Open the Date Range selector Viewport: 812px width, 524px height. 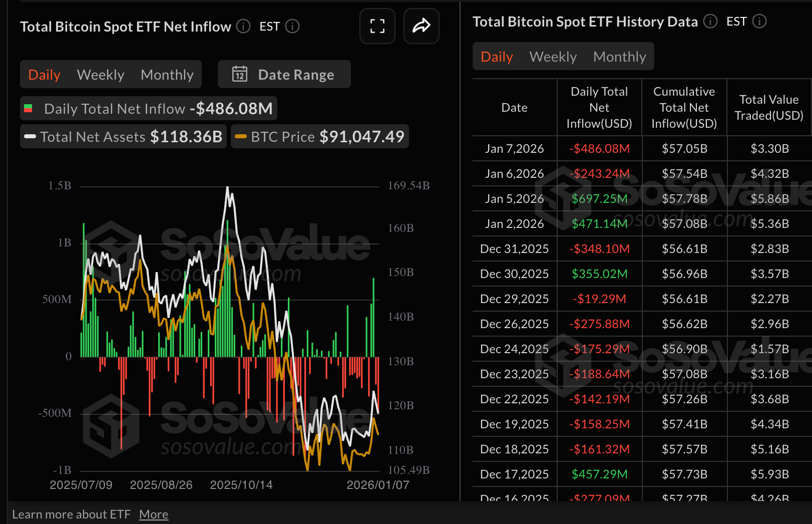click(284, 74)
